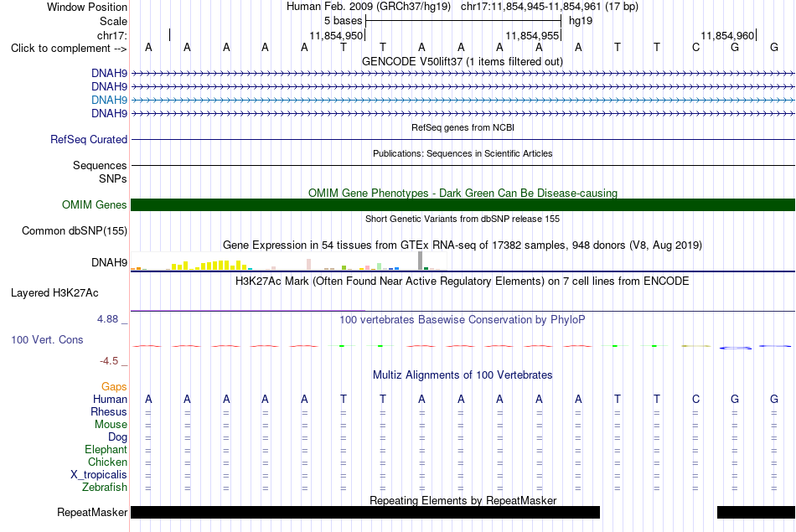
Task: Click the RepeatMasker track label
Action: pyautogui.click(x=92, y=512)
